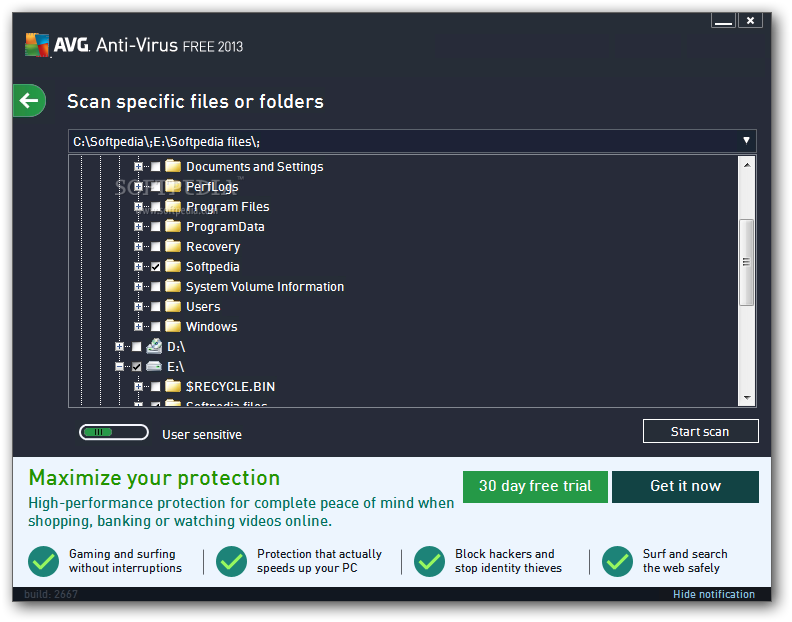Check the D:\ drive checkbox

pos(136,347)
